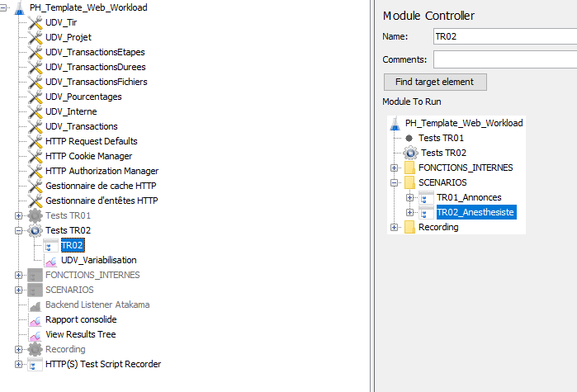
Task: Click the TR01_Annonces controller icon in Module To Run
Action: 426,198
